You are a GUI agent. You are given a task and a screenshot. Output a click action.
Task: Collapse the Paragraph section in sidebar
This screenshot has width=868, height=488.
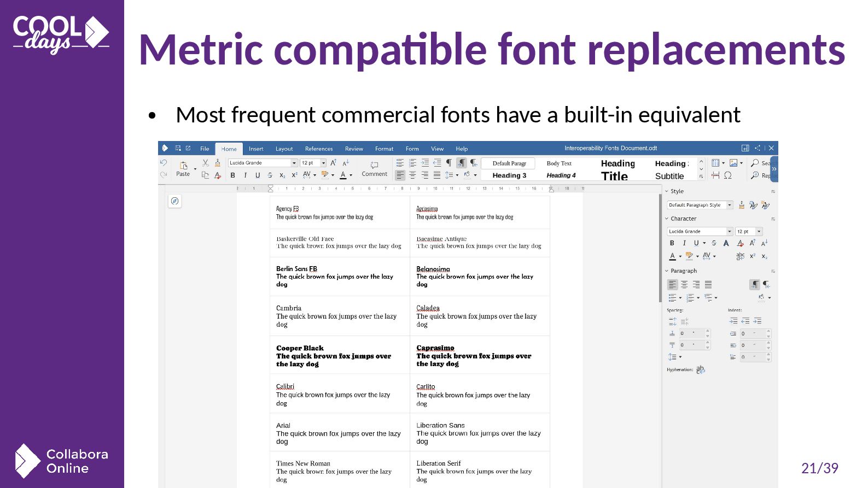click(x=667, y=271)
